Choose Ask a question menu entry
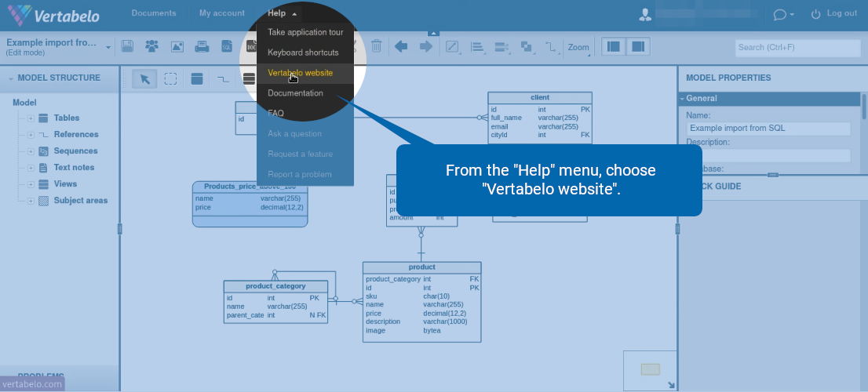This screenshot has width=868, height=392. pos(305,134)
